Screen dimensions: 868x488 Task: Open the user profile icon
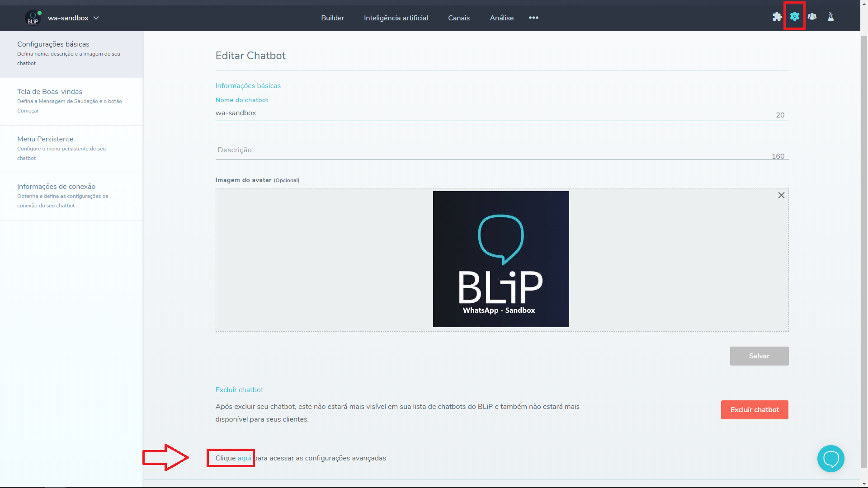(812, 17)
